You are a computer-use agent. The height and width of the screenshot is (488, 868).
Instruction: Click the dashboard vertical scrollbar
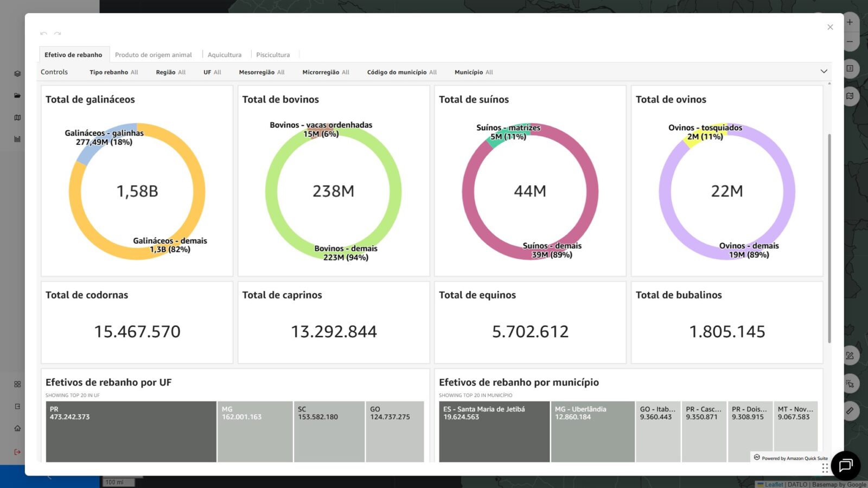pyautogui.click(x=829, y=239)
